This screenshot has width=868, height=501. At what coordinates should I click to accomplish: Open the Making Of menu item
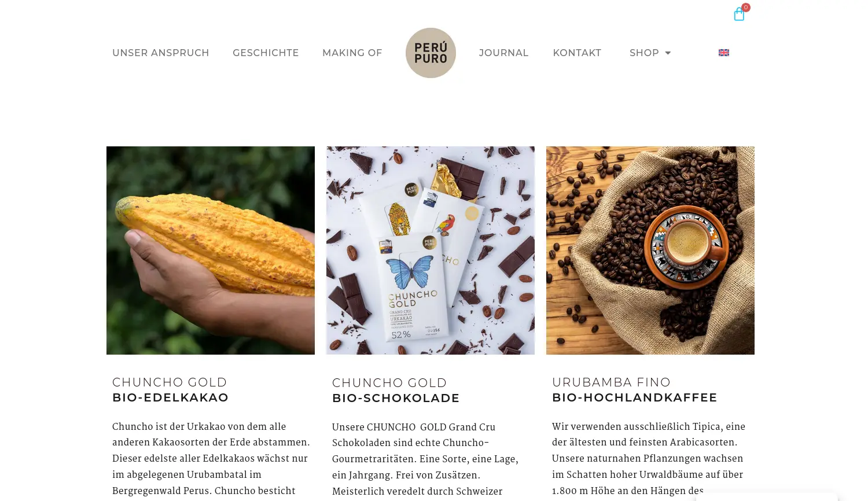click(x=352, y=53)
